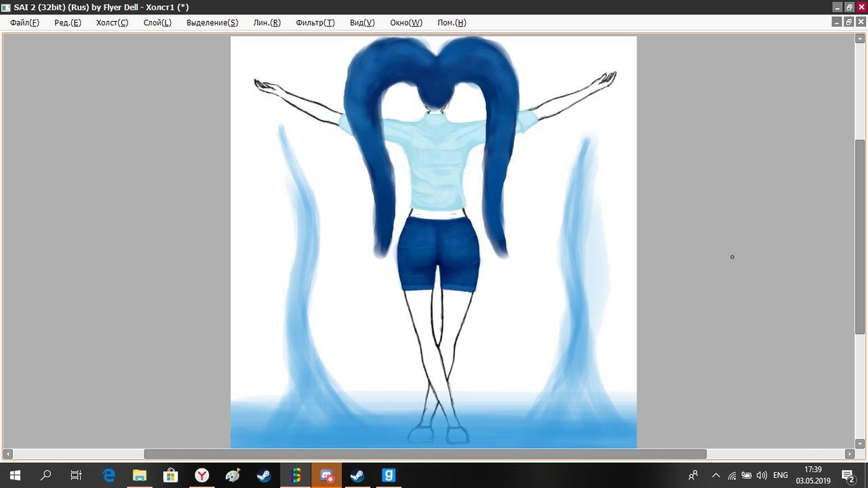
Task: Click the horizontal scrollbar right arrow
Action: pos(850,454)
